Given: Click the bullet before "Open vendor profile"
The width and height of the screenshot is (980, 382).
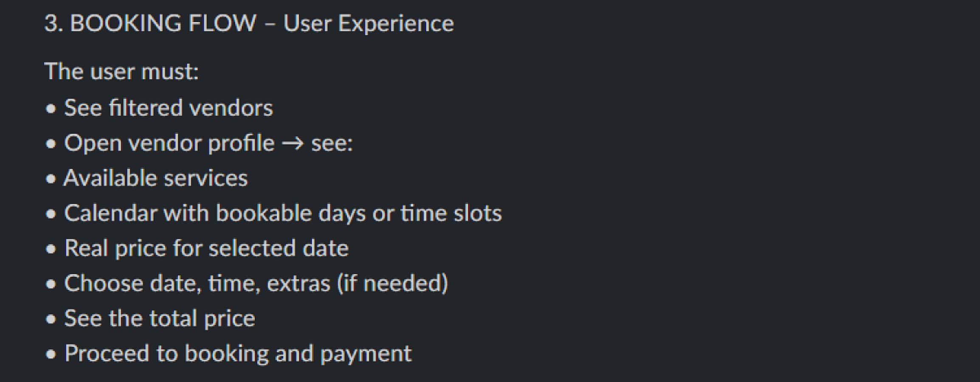Looking at the screenshot, I should [x=51, y=144].
